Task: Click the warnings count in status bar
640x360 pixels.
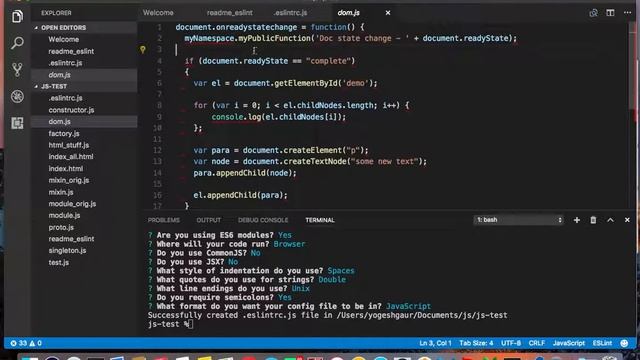Action: [x=36, y=343]
